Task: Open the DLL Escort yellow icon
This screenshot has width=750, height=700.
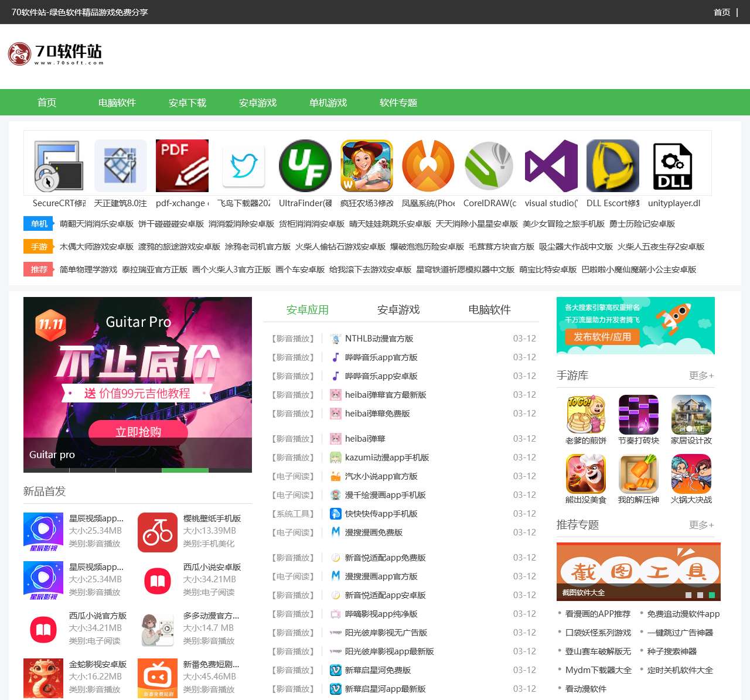Action: pos(613,166)
